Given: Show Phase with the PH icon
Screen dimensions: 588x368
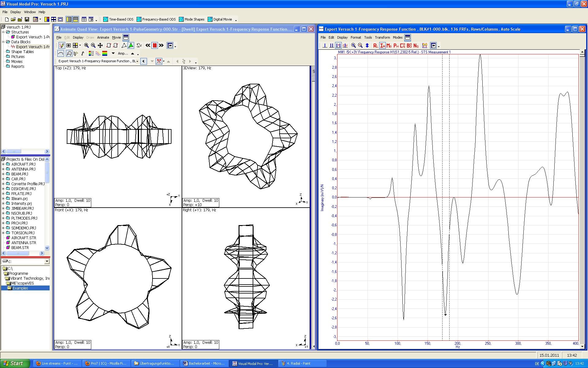Looking at the screenshot, I should [x=396, y=45].
